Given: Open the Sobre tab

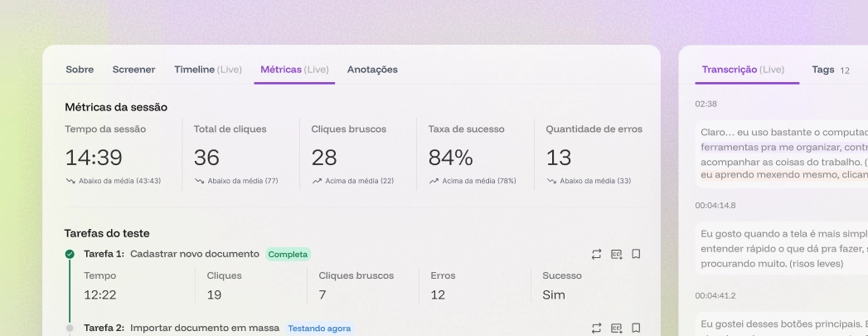Looking at the screenshot, I should point(80,70).
